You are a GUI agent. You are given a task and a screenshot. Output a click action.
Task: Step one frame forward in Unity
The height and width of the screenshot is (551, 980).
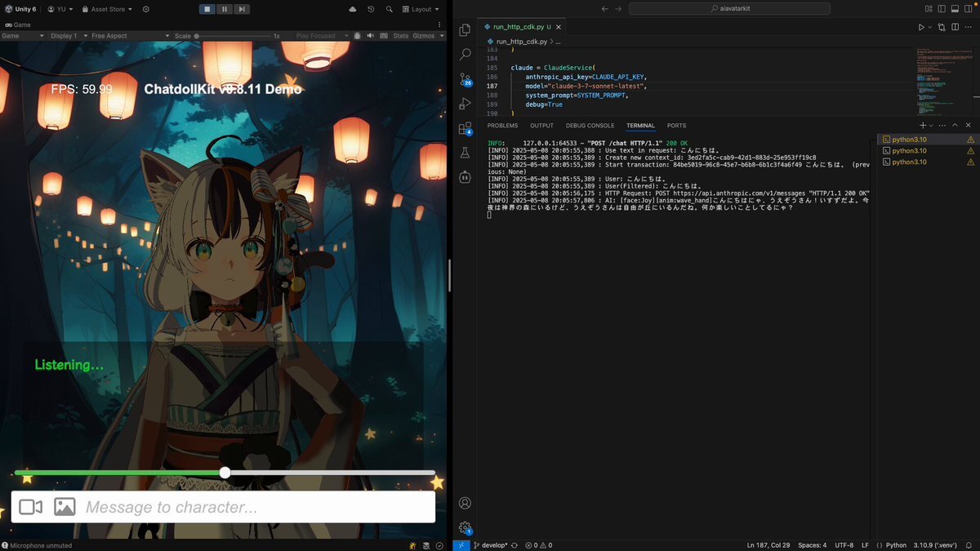coord(242,9)
